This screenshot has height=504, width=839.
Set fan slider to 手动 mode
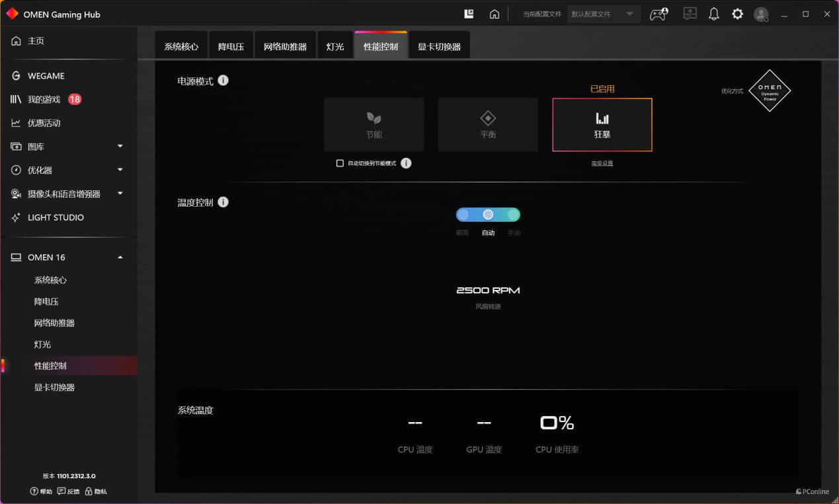pos(513,215)
